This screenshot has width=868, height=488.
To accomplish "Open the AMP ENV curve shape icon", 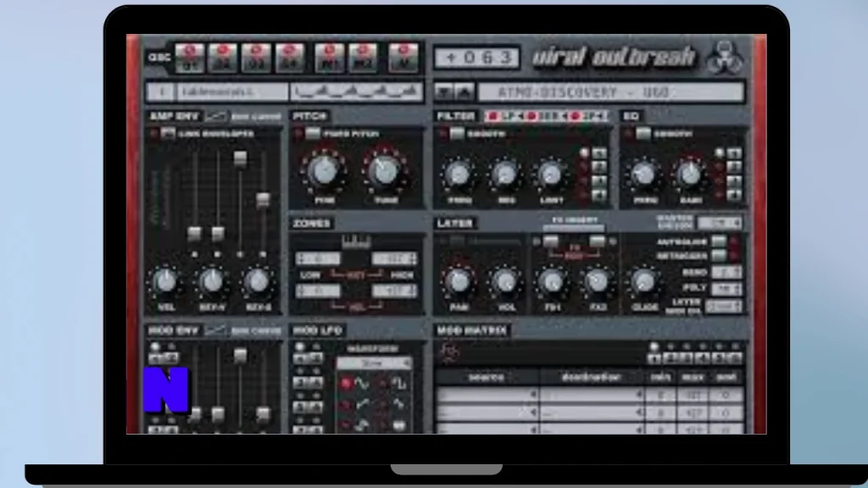I will click(x=216, y=116).
